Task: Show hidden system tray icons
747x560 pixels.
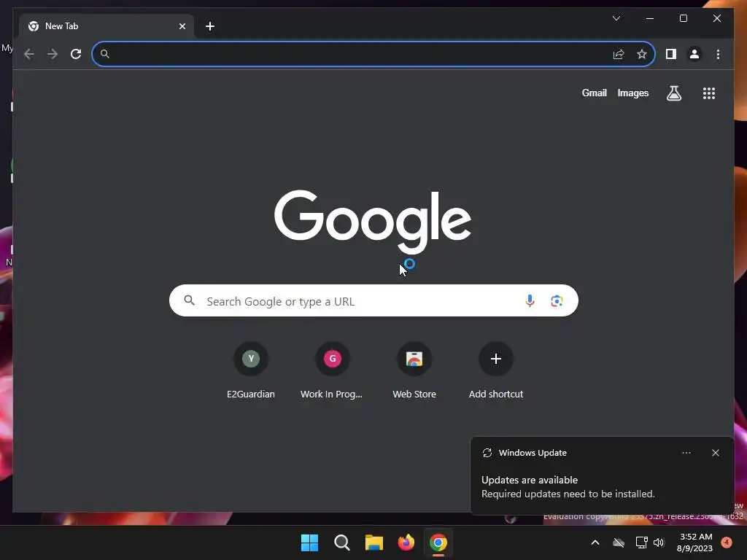Action: pos(595,542)
